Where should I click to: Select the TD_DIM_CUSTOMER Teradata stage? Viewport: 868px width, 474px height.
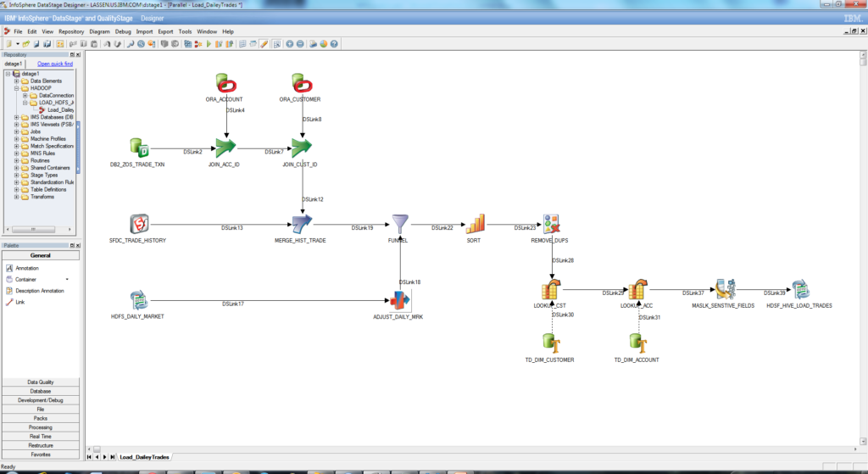[549, 343]
